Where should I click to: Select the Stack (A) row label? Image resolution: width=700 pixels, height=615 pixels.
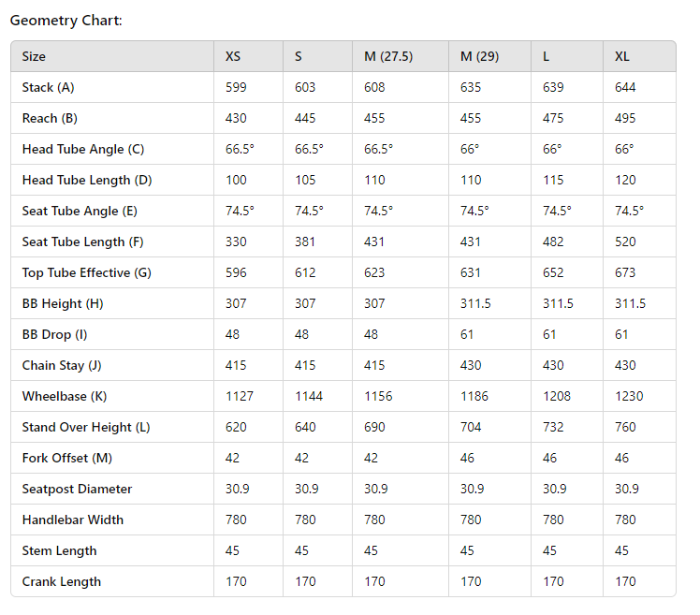(x=48, y=87)
